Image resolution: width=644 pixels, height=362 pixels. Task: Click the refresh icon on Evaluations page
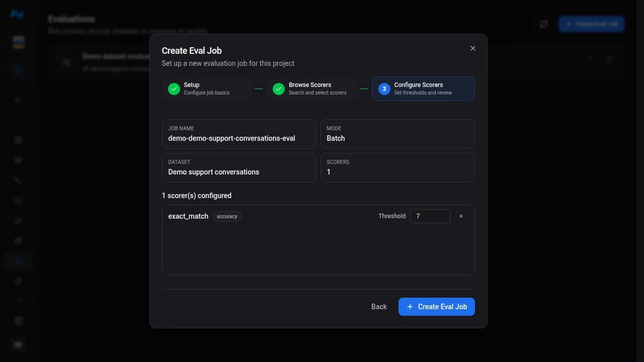(543, 24)
